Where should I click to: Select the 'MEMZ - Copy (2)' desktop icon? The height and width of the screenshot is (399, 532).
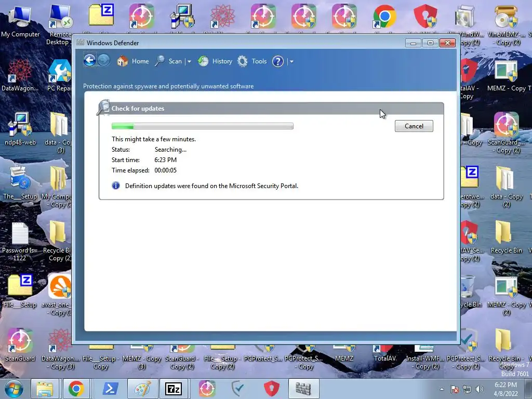[506, 295]
